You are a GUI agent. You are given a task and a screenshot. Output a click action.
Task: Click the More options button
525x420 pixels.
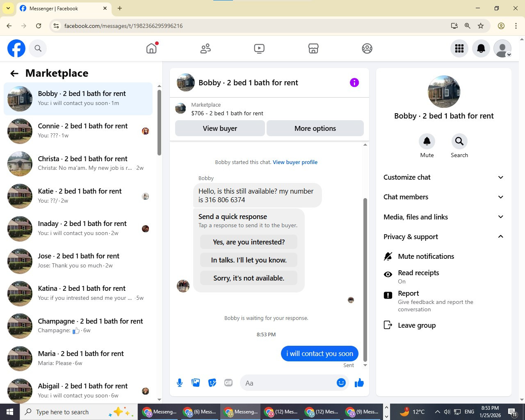tap(315, 128)
